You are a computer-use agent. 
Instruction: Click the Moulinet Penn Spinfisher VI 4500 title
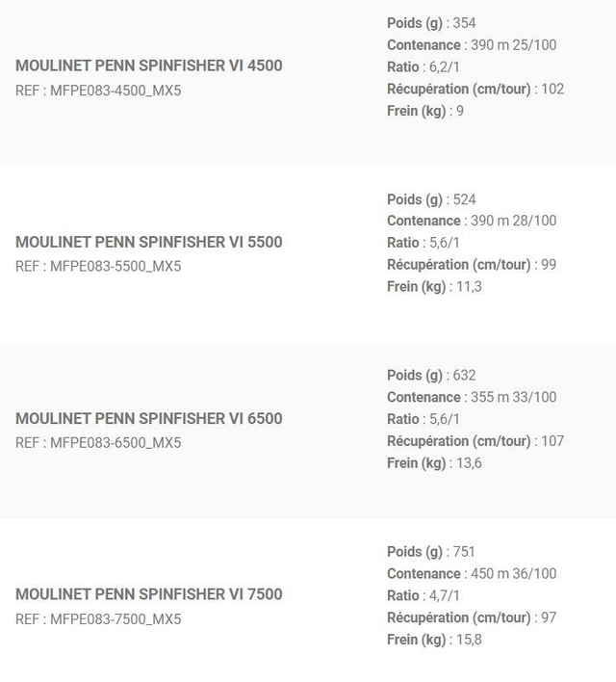point(149,66)
